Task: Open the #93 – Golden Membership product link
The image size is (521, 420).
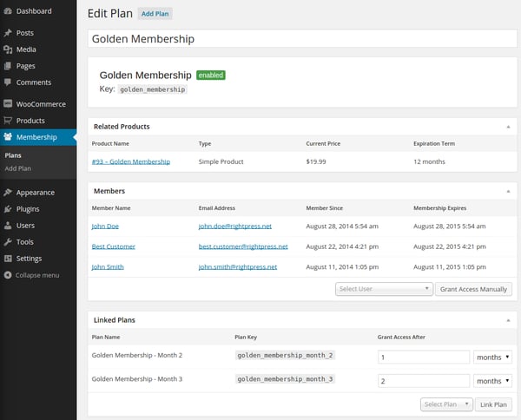Action: click(130, 161)
